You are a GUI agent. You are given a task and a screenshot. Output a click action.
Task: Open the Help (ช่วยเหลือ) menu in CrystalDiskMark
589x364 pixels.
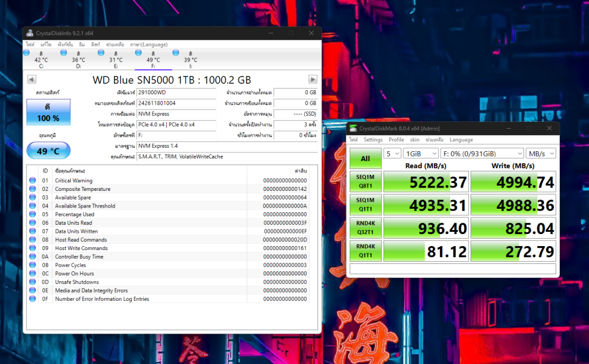(x=434, y=140)
